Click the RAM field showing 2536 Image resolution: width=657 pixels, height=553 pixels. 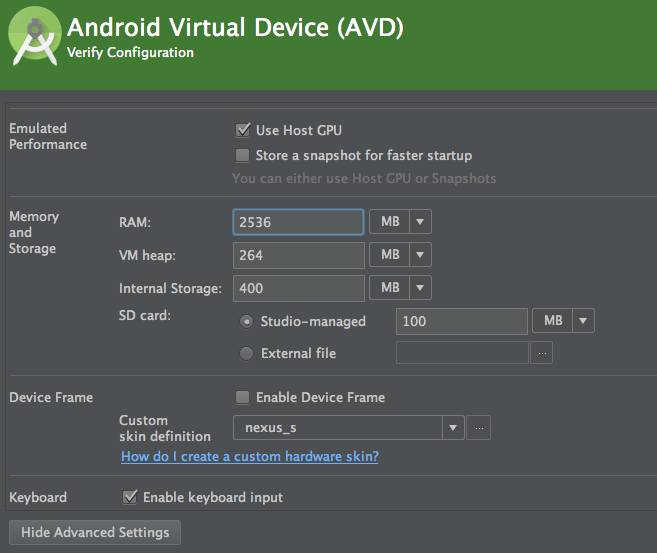tap(298, 222)
